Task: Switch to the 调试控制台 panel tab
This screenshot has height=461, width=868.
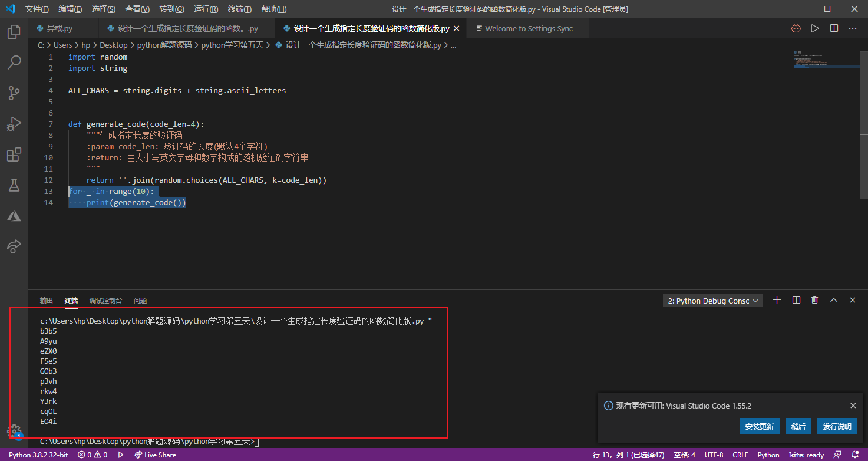Action: click(x=105, y=301)
